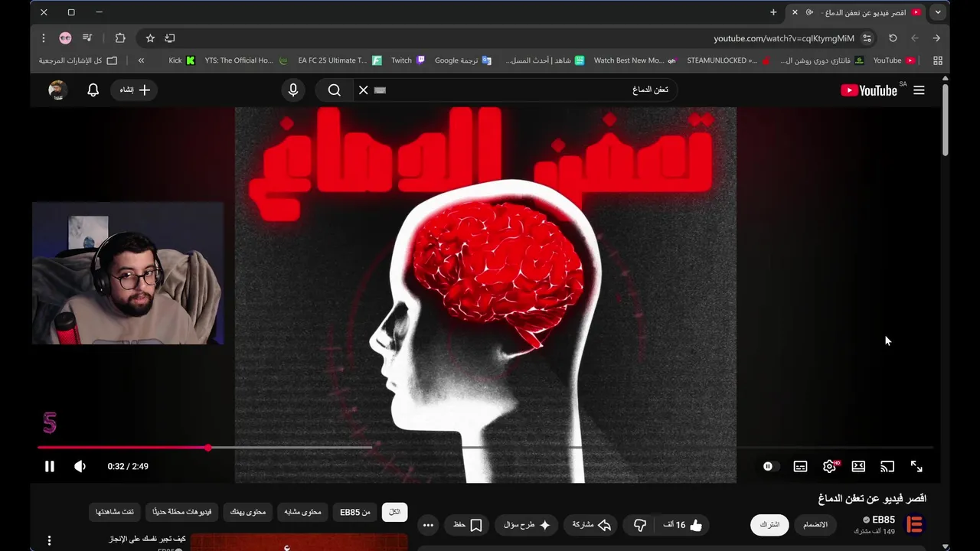
Task: Click the share/install icon next to the star
Action: [170, 38]
